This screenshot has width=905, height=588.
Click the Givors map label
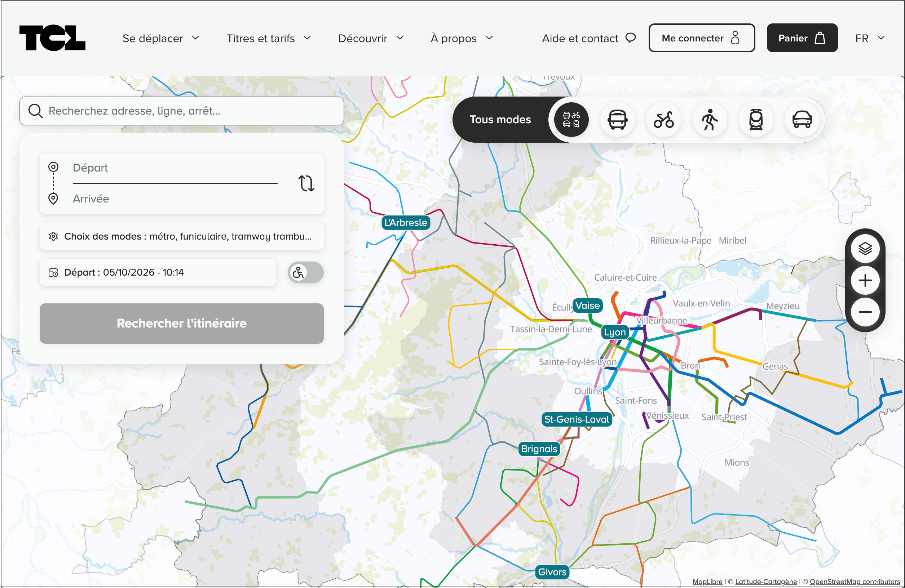click(552, 572)
